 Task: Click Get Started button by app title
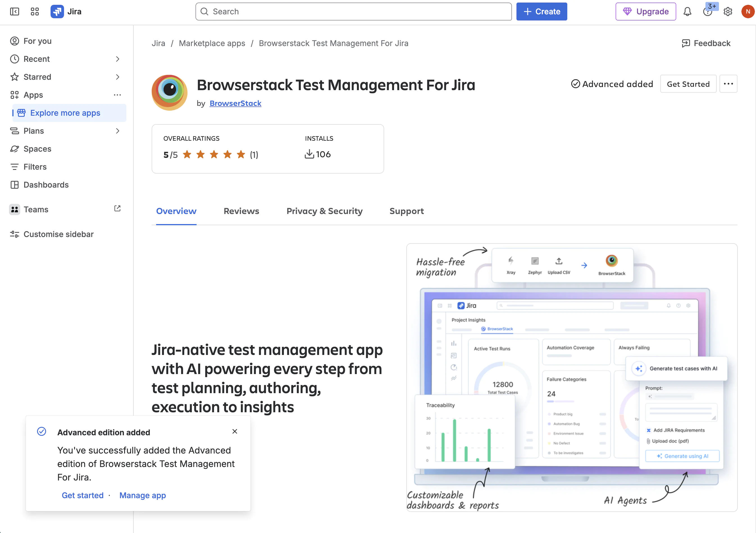pyautogui.click(x=688, y=84)
